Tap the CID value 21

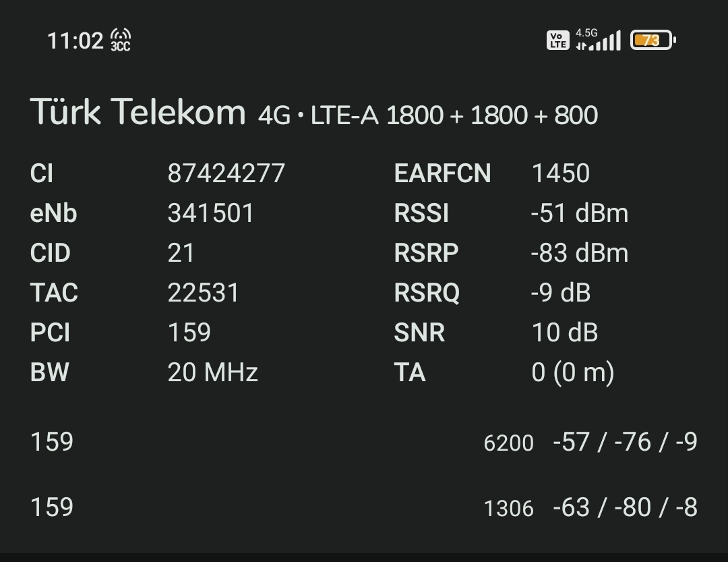click(x=181, y=253)
